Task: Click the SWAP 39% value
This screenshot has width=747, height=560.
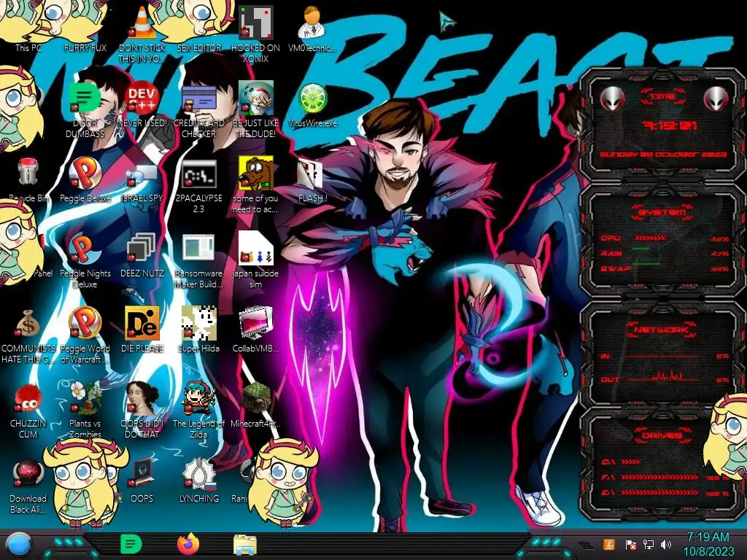Action: coord(719,269)
